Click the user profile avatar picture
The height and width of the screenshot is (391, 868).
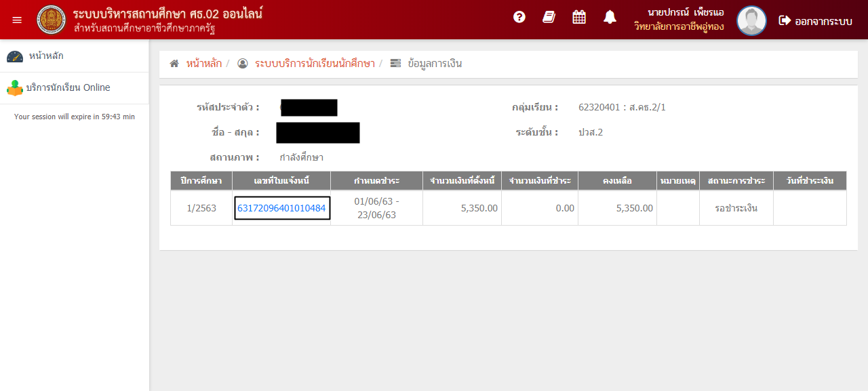(751, 20)
